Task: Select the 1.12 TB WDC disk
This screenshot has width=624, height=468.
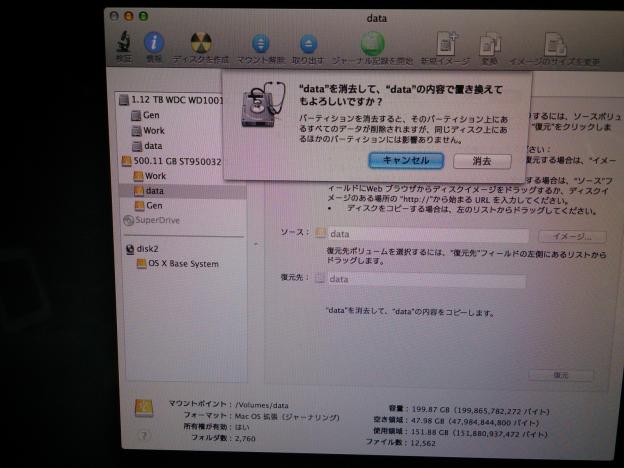Action: coord(171,100)
